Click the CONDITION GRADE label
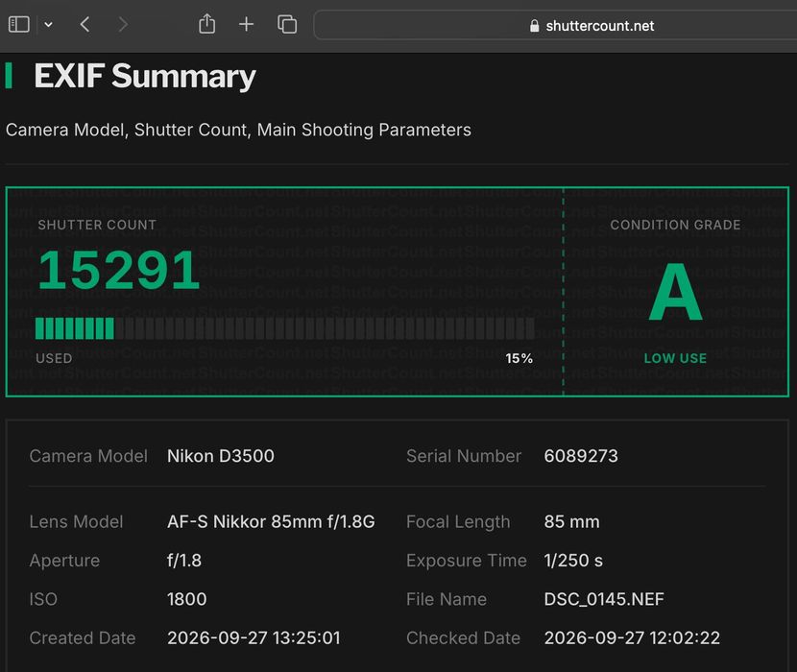797x672 pixels. (x=675, y=225)
